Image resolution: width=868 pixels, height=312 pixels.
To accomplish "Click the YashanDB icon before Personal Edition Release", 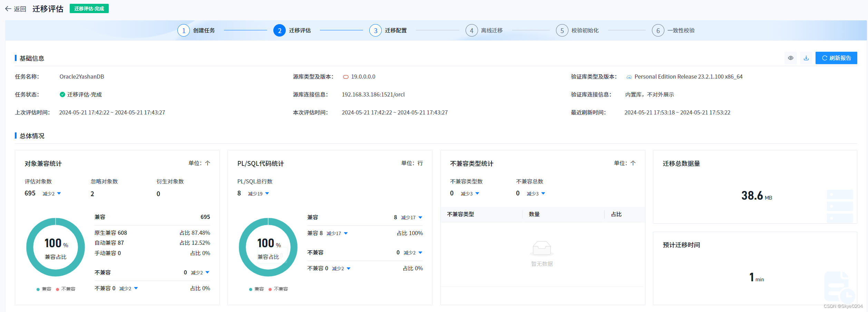I will click(629, 77).
